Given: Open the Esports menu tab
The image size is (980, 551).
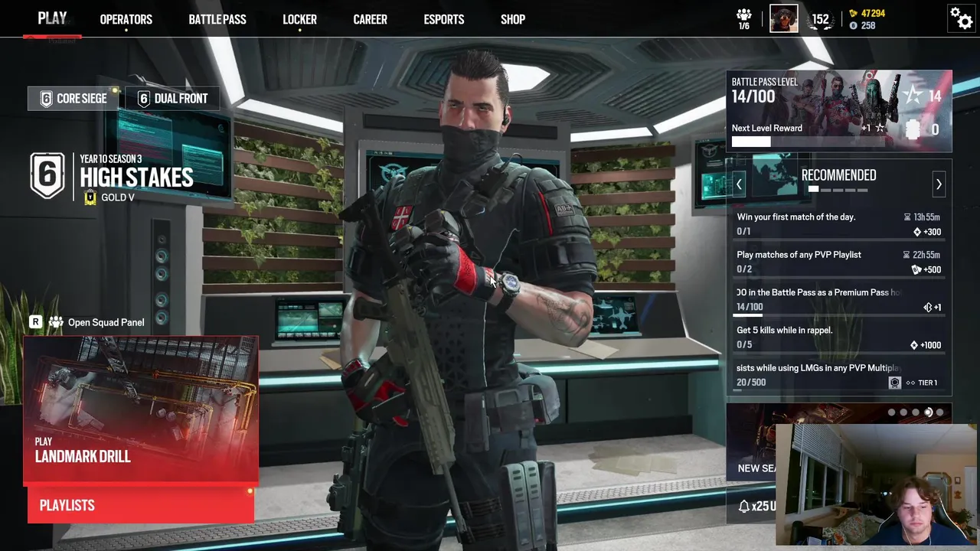Looking at the screenshot, I should [x=444, y=19].
